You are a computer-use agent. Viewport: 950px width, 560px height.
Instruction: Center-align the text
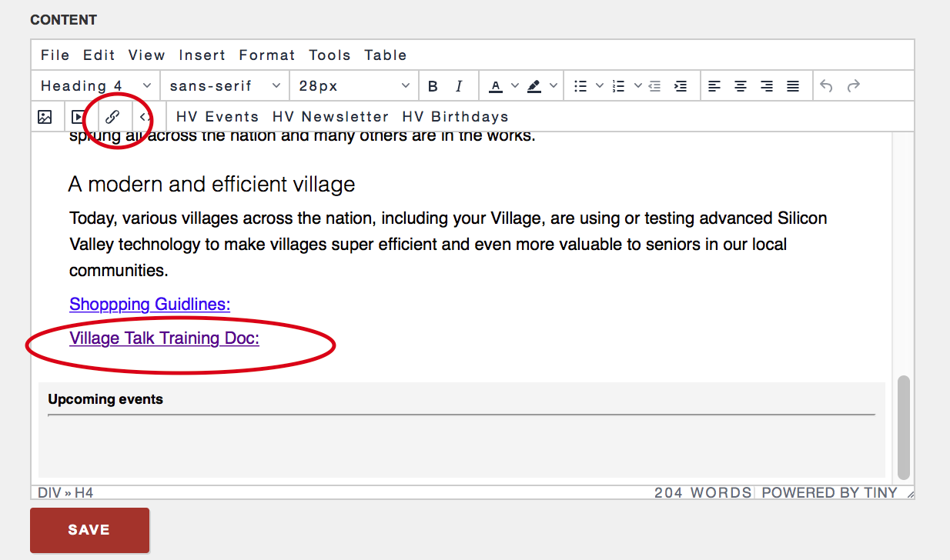741,86
